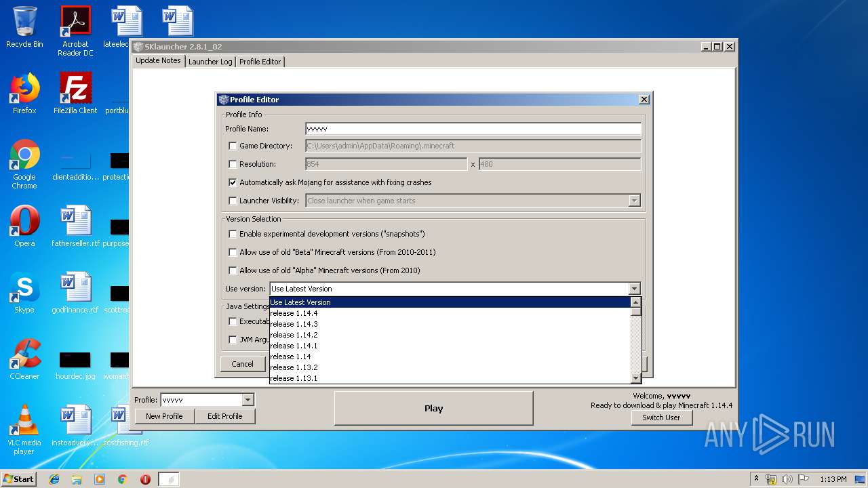
Task: Click version list scrollbar up arrow
Action: 635,302
